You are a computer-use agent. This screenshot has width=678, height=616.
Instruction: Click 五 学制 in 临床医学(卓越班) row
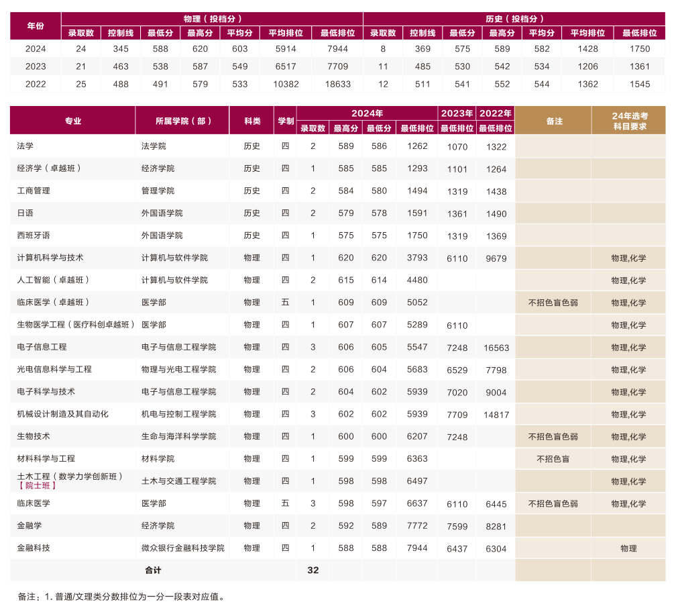click(286, 303)
